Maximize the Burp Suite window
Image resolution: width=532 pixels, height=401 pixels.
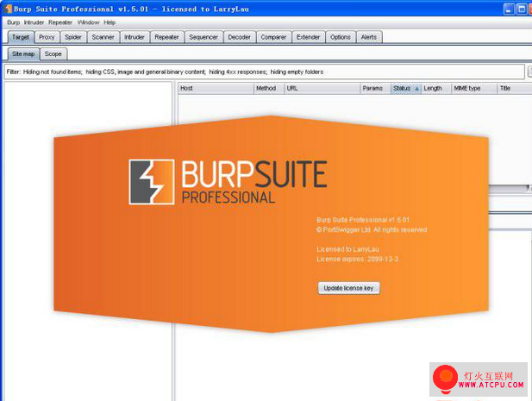tap(521, 9)
